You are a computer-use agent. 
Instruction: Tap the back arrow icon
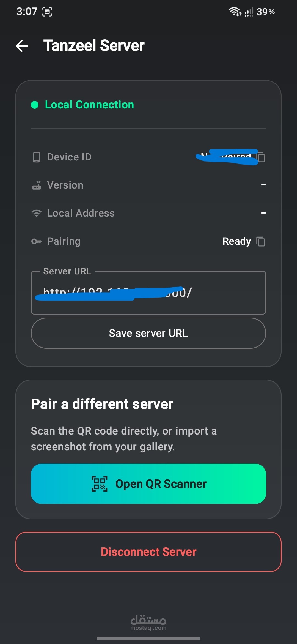pyautogui.click(x=22, y=46)
